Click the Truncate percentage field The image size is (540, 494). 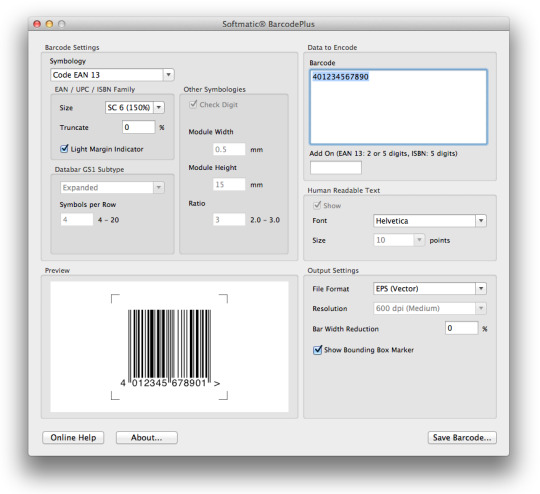pyautogui.click(x=138, y=127)
